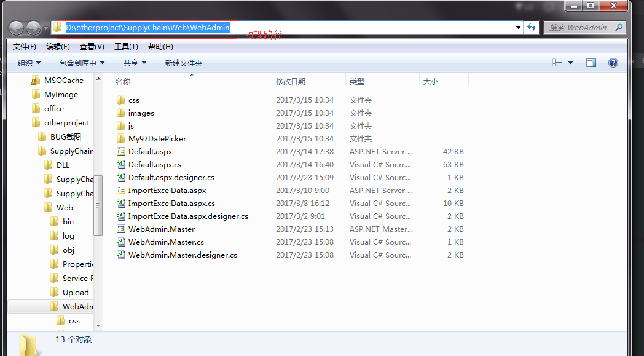Select the MSOCache folder in tree
This screenshot has height=356, width=644.
click(64, 80)
